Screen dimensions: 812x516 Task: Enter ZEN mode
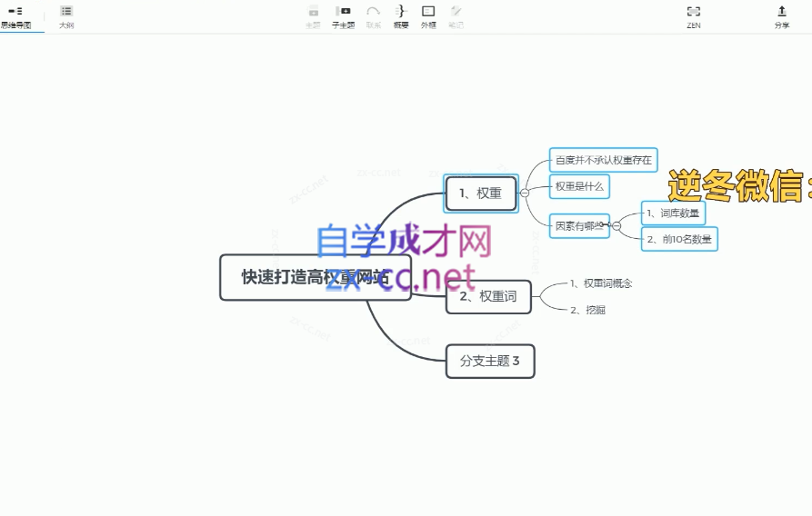(694, 17)
